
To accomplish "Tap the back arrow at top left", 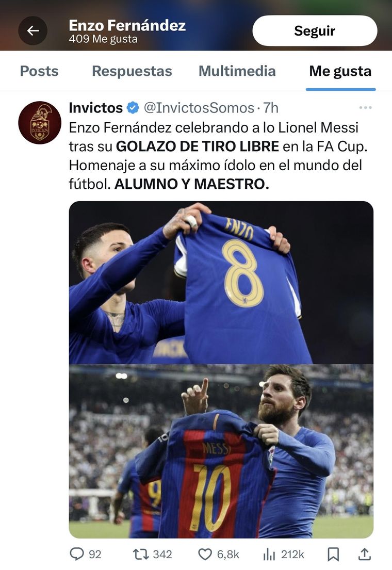I will click(x=33, y=30).
